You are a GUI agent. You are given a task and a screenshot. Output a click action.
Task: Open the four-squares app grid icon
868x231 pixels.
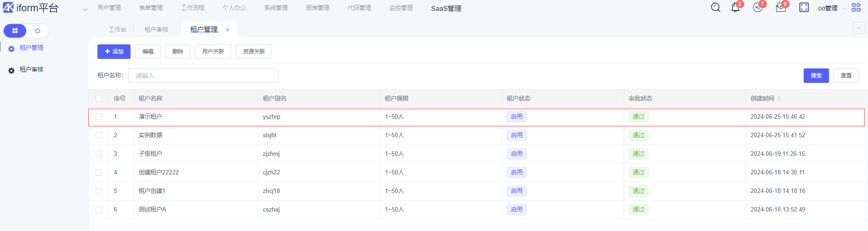(x=856, y=8)
